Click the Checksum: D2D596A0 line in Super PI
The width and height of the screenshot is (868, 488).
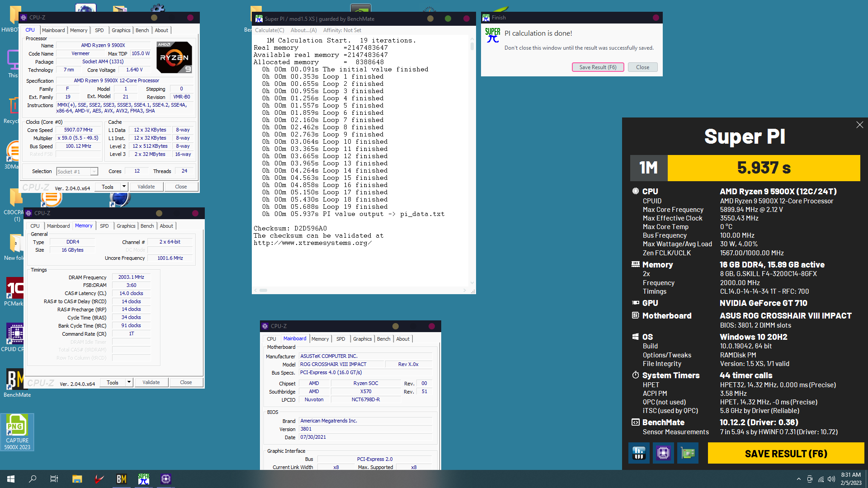pyautogui.click(x=290, y=228)
